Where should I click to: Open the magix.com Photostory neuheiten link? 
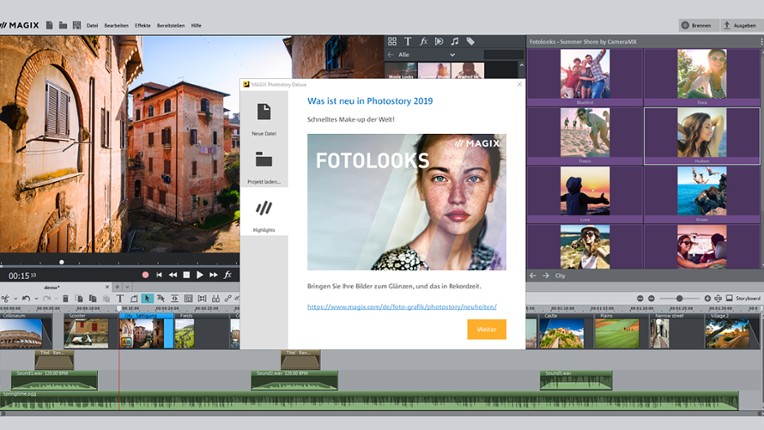point(401,307)
